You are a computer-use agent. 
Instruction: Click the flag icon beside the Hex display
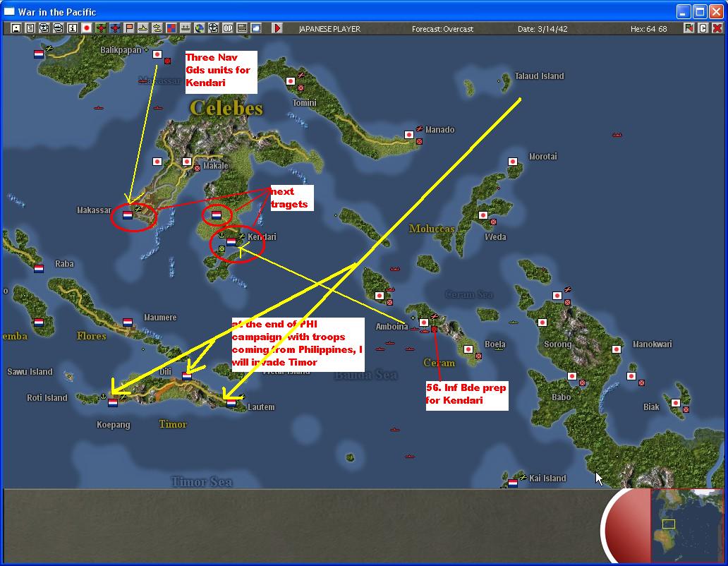click(689, 29)
